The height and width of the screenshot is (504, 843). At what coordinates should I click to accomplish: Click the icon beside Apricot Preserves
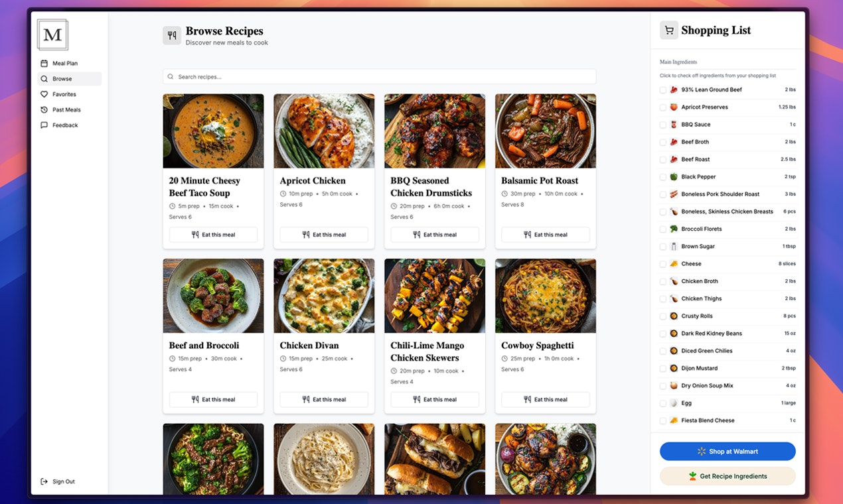(x=674, y=107)
